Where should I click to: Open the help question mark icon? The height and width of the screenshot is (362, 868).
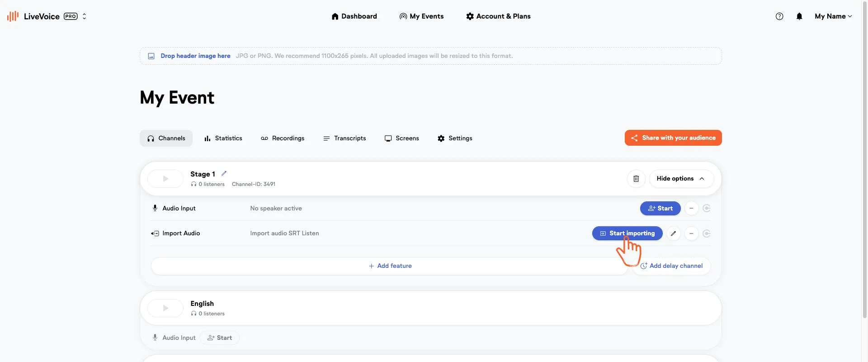click(x=779, y=16)
